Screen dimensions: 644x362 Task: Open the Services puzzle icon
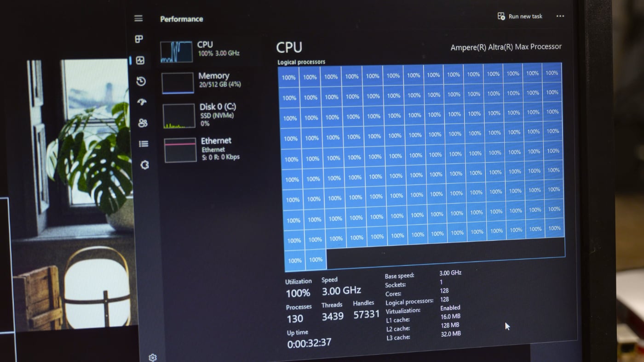(x=144, y=165)
